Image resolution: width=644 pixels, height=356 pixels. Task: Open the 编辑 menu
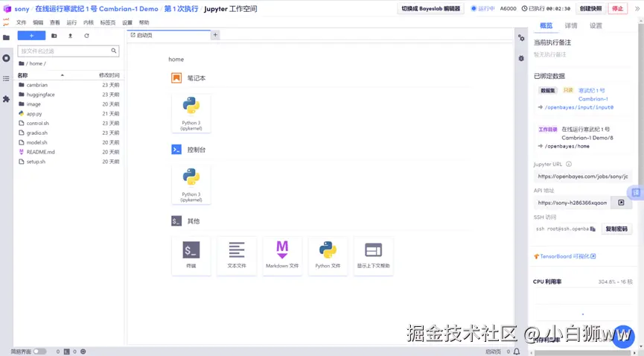tap(38, 22)
